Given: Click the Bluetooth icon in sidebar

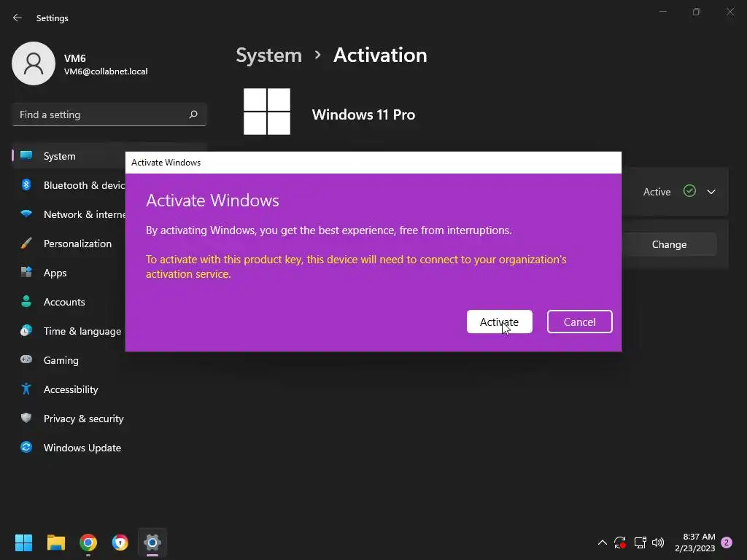Looking at the screenshot, I should [x=26, y=184].
